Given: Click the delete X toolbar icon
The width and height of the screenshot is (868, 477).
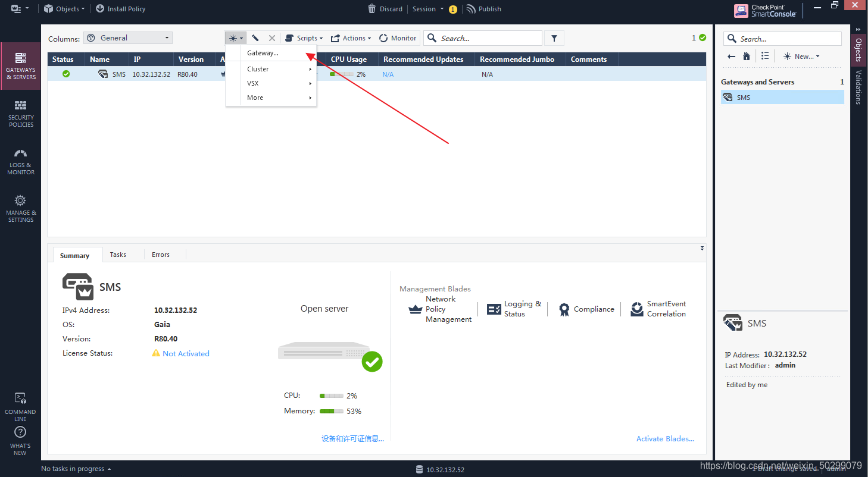Looking at the screenshot, I should coord(272,38).
